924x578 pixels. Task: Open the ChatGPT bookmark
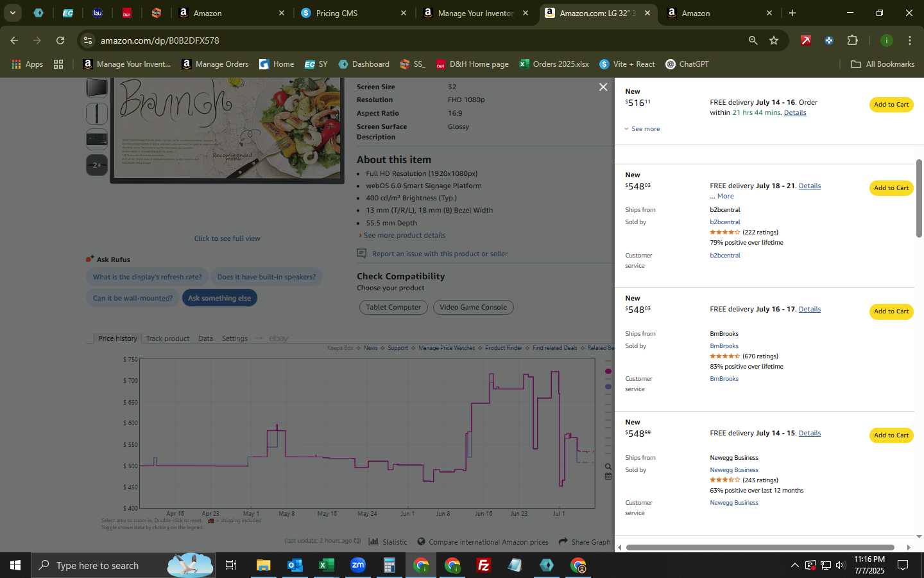pyautogui.click(x=687, y=64)
